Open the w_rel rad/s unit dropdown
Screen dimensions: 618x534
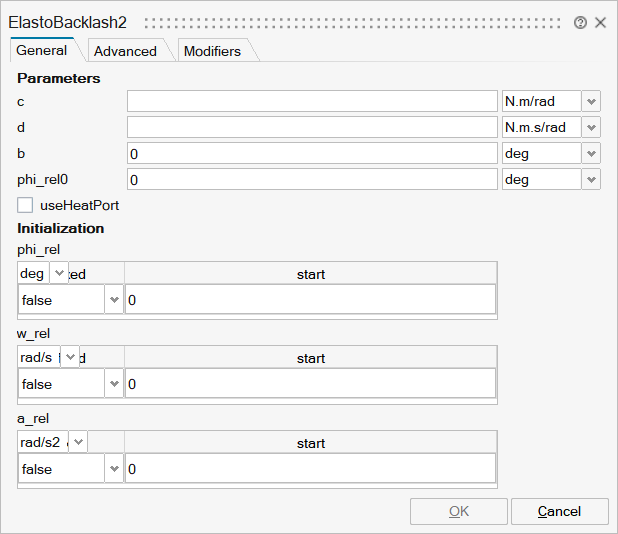pyautogui.click(x=67, y=357)
